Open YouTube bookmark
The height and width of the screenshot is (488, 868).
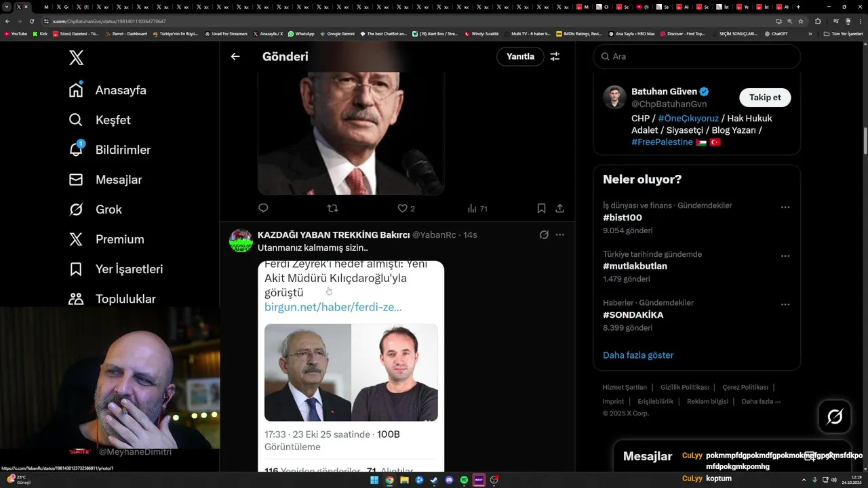(x=16, y=33)
